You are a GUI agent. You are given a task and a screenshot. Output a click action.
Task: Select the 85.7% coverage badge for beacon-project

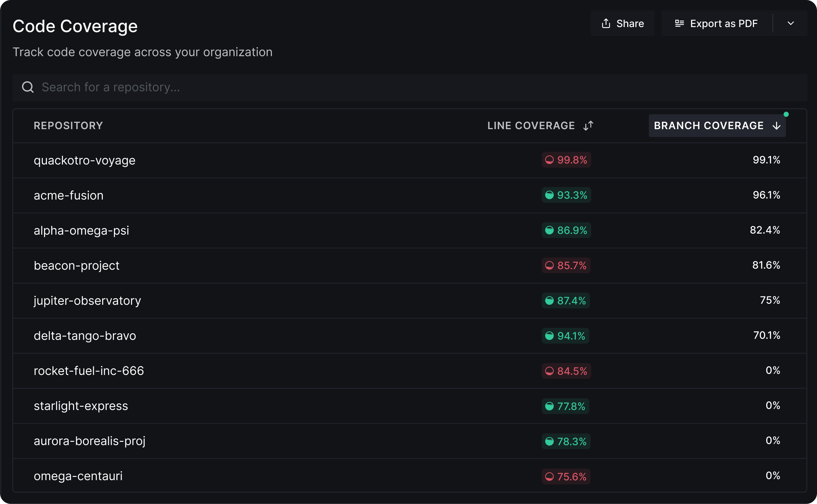pos(566,266)
